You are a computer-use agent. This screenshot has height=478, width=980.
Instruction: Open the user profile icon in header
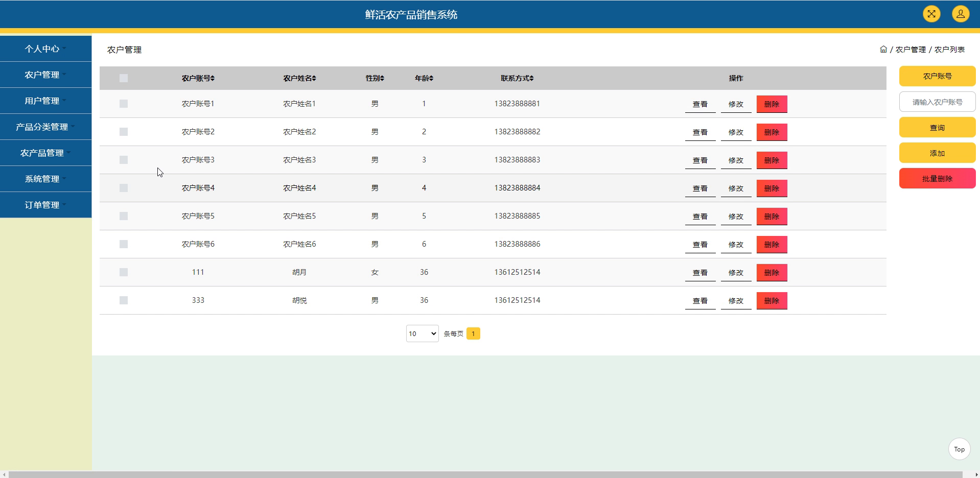[961, 14]
